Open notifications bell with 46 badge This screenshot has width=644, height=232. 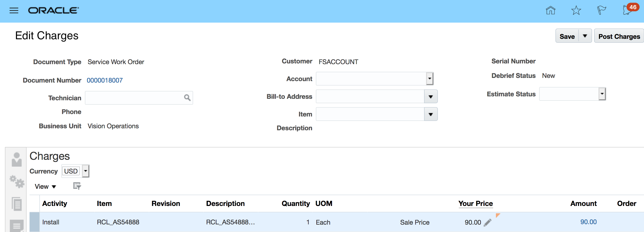point(628,11)
